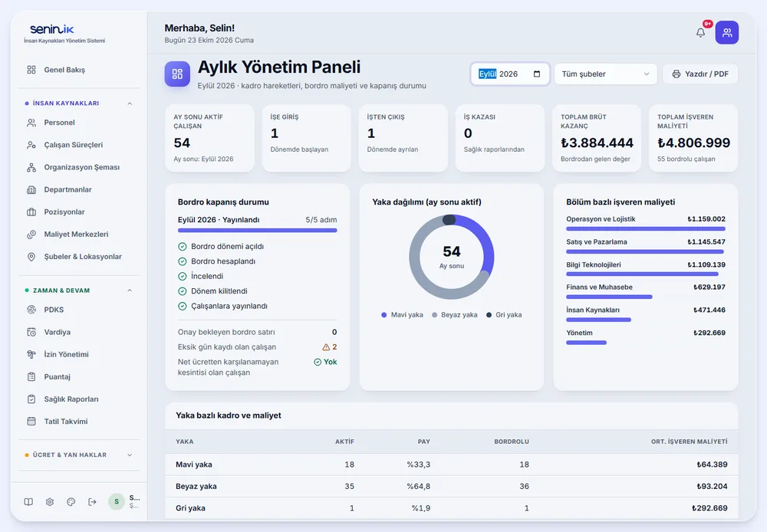Click the logout icon in sidebar footer
The image size is (767, 532).
(x=92, y=501)
